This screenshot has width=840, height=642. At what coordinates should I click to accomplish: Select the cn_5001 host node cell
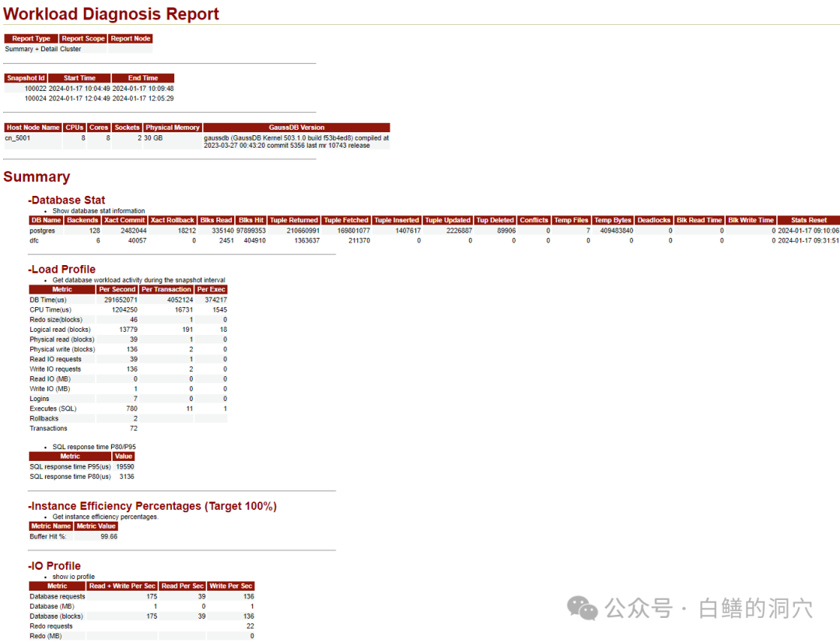[18, 138]
